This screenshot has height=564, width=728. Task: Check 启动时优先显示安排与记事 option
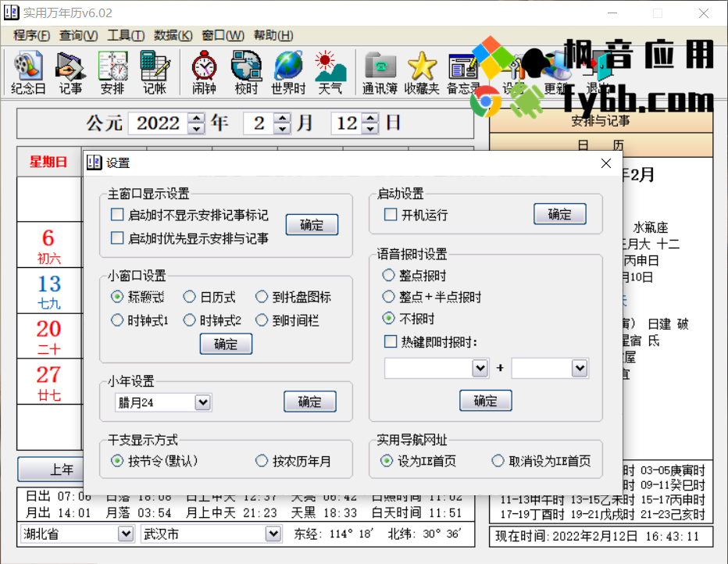[117, 238]
